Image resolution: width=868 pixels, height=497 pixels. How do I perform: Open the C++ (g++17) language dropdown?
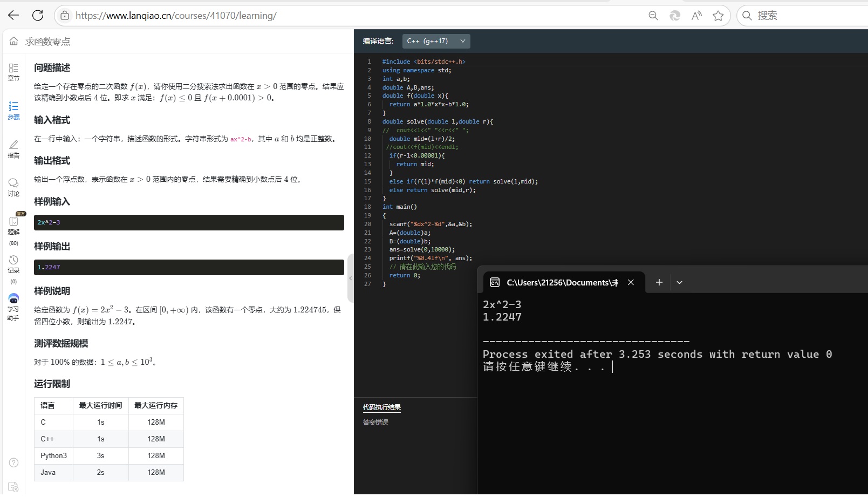436,41
